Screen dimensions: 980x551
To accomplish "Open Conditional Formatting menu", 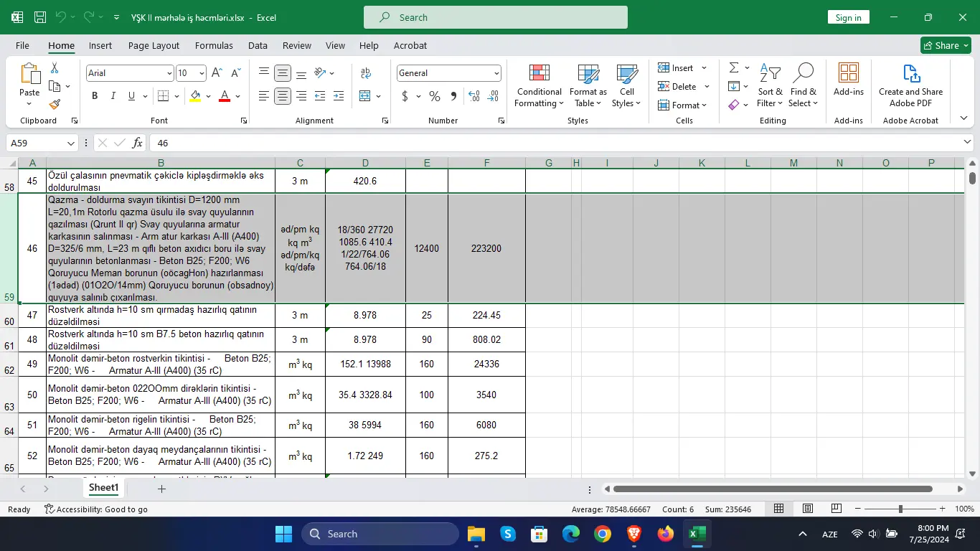I will click(540, 85).
